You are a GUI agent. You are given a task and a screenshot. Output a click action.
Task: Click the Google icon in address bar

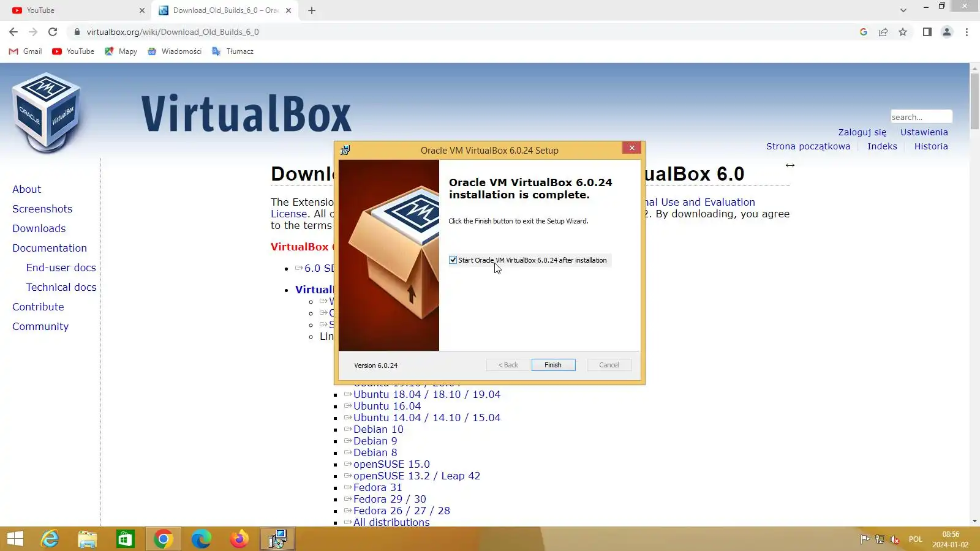tap(864, 32)
